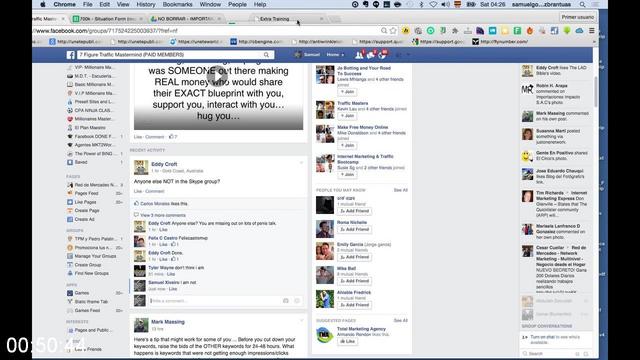640x360 pixels.
Task: Open the People menu
Action: 237,4
